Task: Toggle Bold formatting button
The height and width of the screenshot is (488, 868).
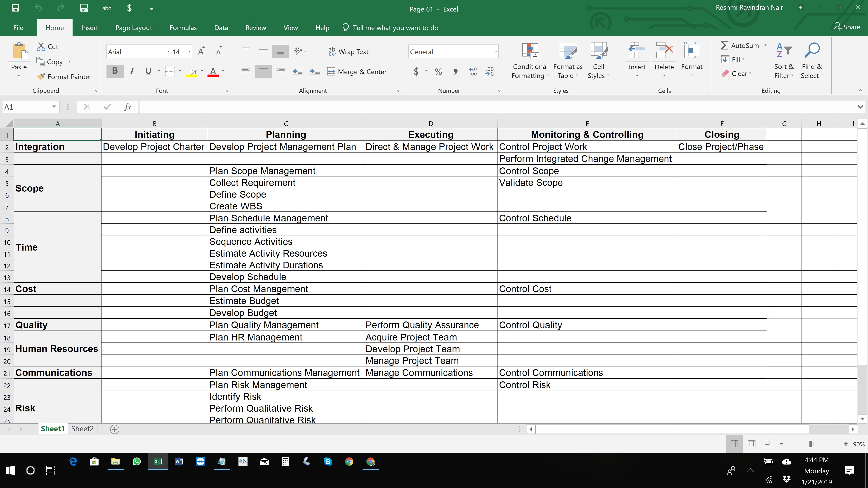Action: point(115,71)
